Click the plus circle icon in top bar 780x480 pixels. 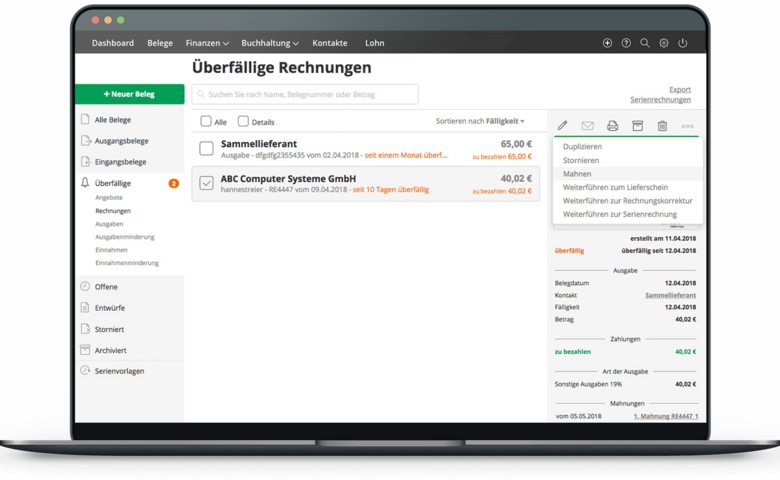(607, 44)
